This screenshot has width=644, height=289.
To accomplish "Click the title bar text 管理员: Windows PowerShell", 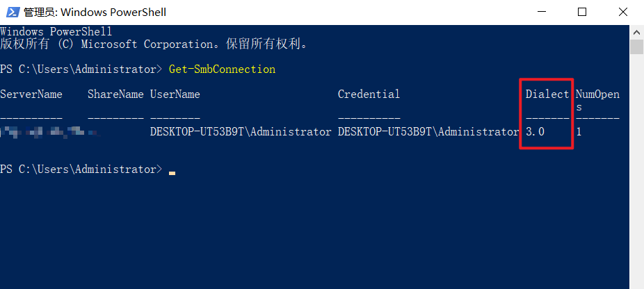I will point(95,13).
